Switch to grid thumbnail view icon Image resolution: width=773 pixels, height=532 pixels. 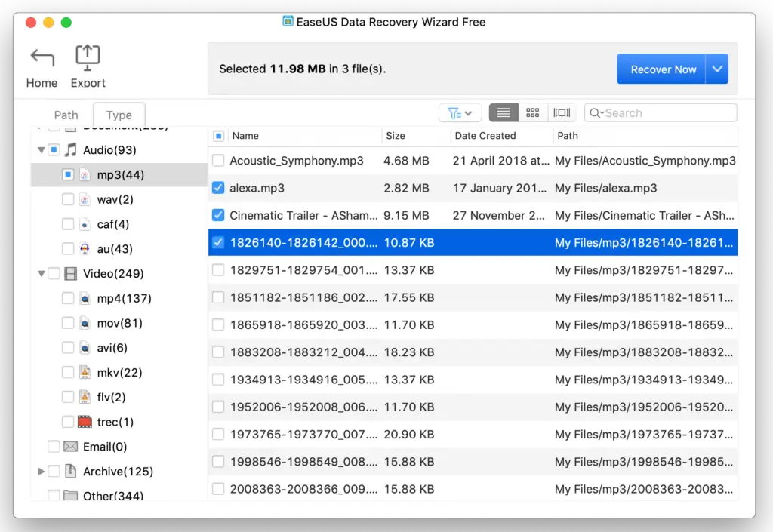tap(533, 113)
